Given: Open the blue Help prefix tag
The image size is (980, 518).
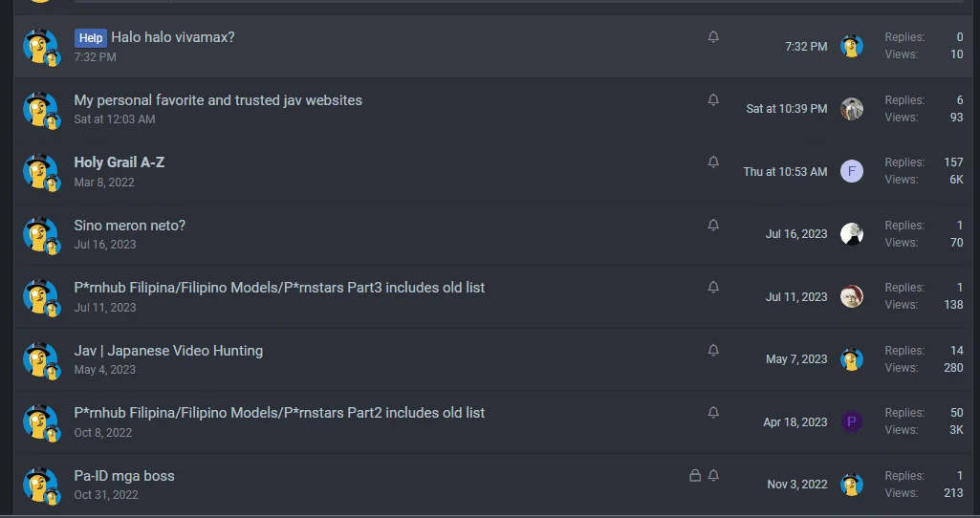Looking at the screenshot, I should click(x=91, y=38).
